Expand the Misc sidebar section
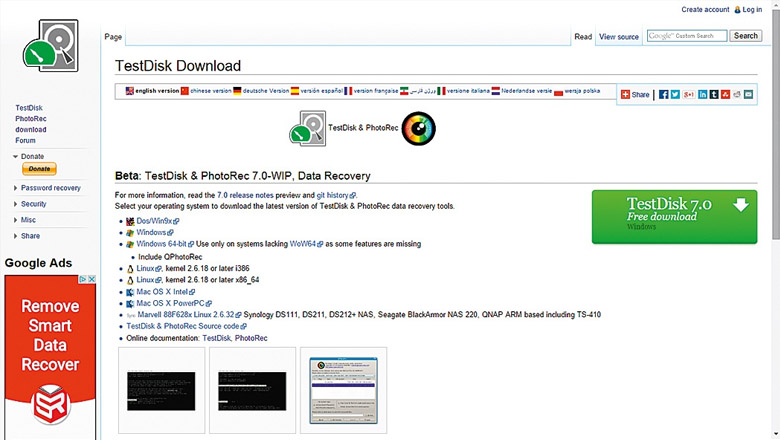The width and height of the screenshot is (780, 440). click(x=15, y=220)
